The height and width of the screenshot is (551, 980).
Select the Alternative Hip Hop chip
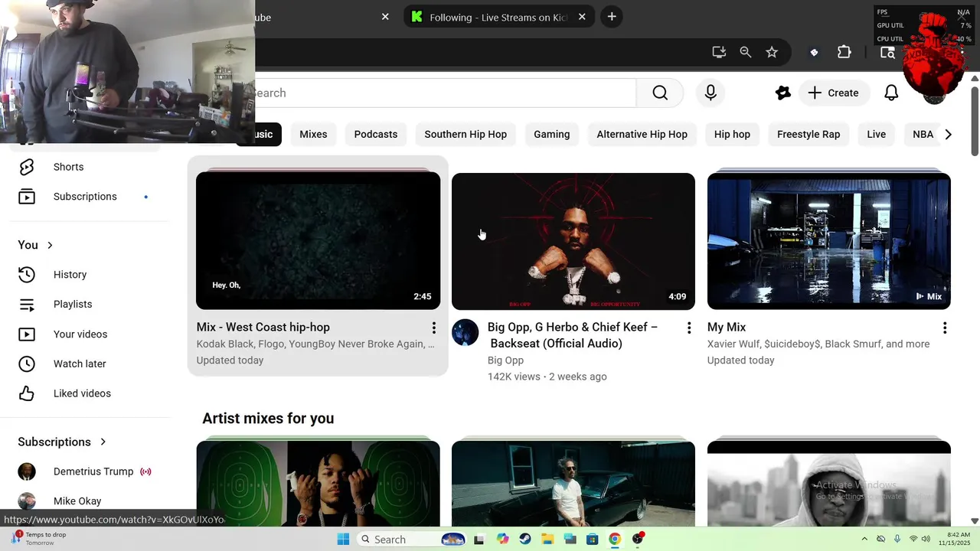coord(642,134)
